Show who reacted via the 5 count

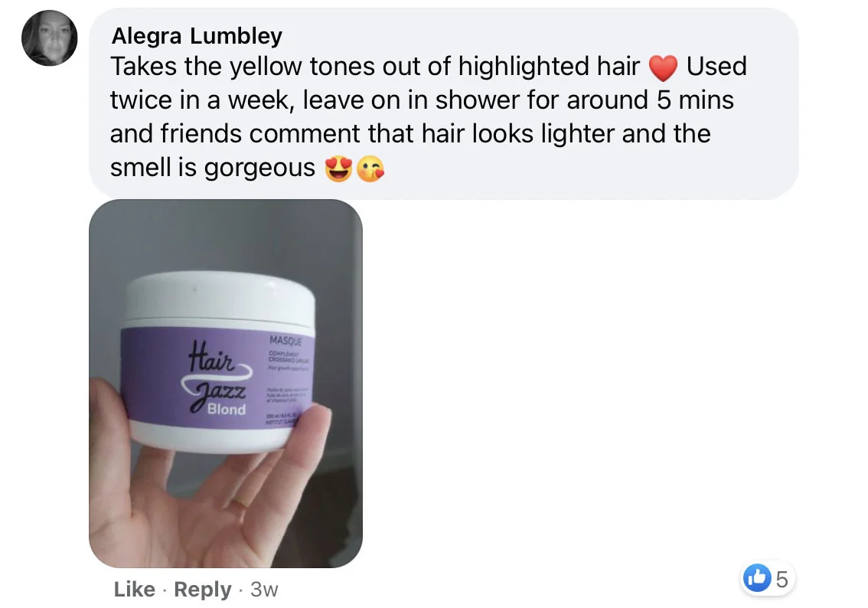[x=782, y=579]
